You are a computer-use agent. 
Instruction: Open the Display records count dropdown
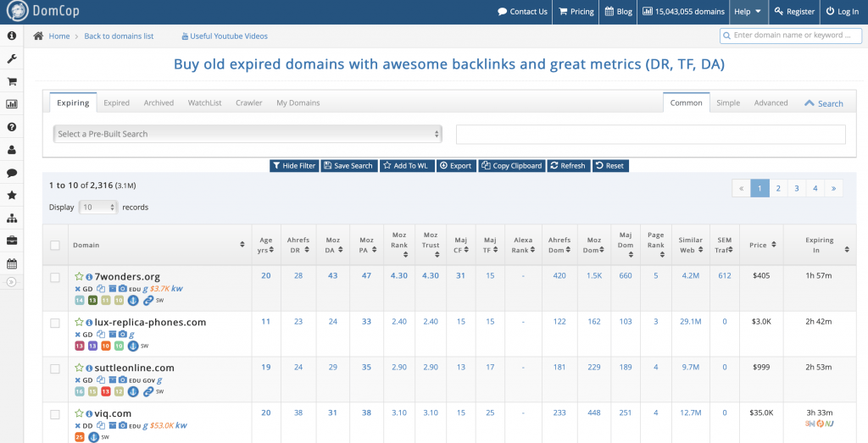(x=98, y=208)
